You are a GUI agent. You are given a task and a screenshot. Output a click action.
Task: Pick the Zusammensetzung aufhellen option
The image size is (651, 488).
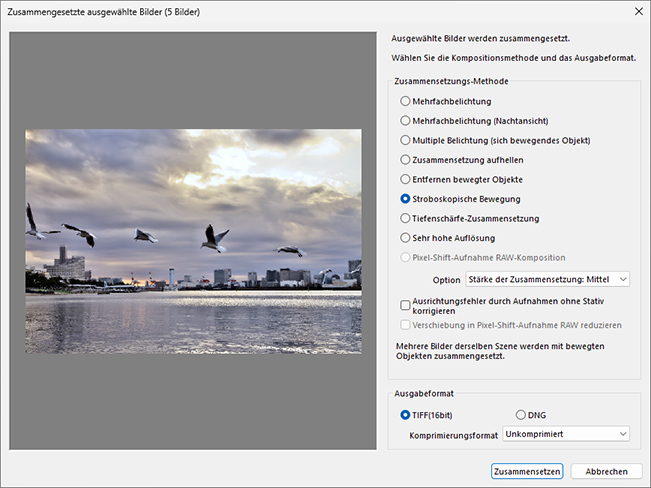[x=405, y=160]
